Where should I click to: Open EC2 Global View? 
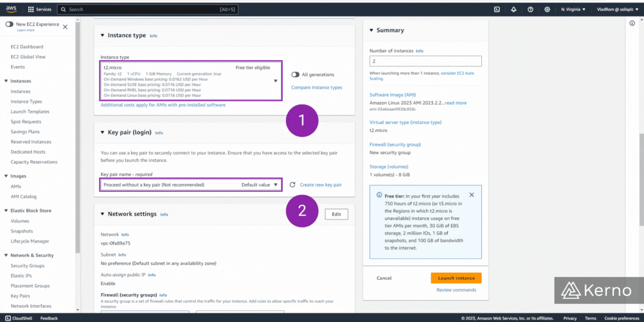pos(28,57)
